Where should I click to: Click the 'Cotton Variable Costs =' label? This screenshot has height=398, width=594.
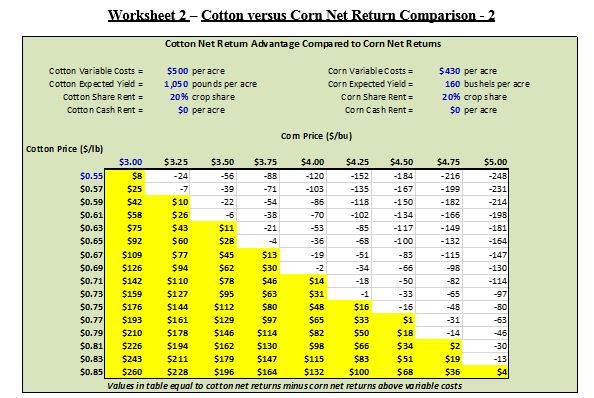pyautogui.click(x=96, y=71)
